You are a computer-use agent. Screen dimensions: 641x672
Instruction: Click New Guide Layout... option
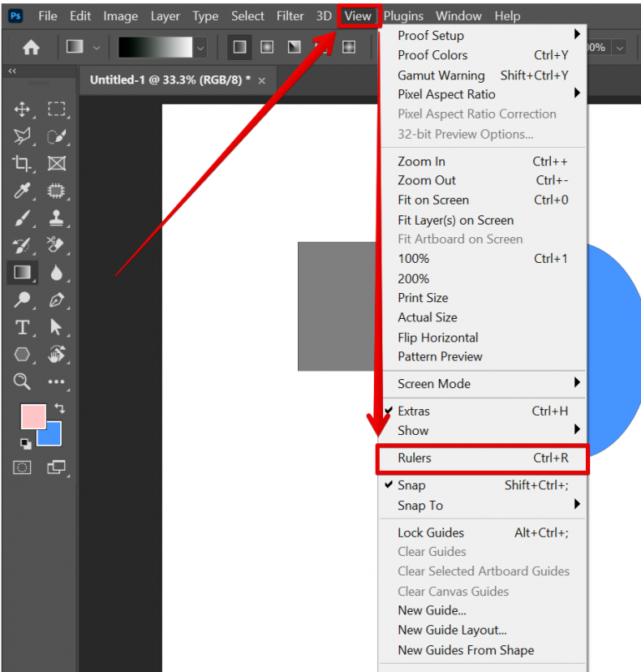452,630
